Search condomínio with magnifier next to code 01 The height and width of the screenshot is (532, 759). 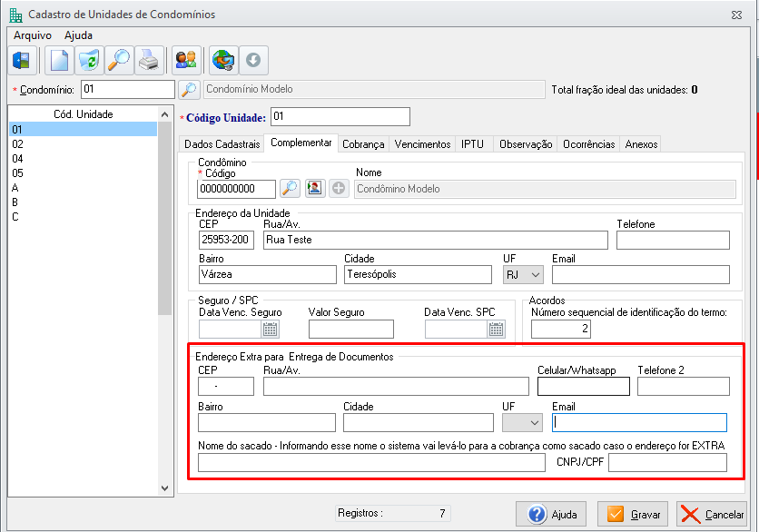coord(189,90)
